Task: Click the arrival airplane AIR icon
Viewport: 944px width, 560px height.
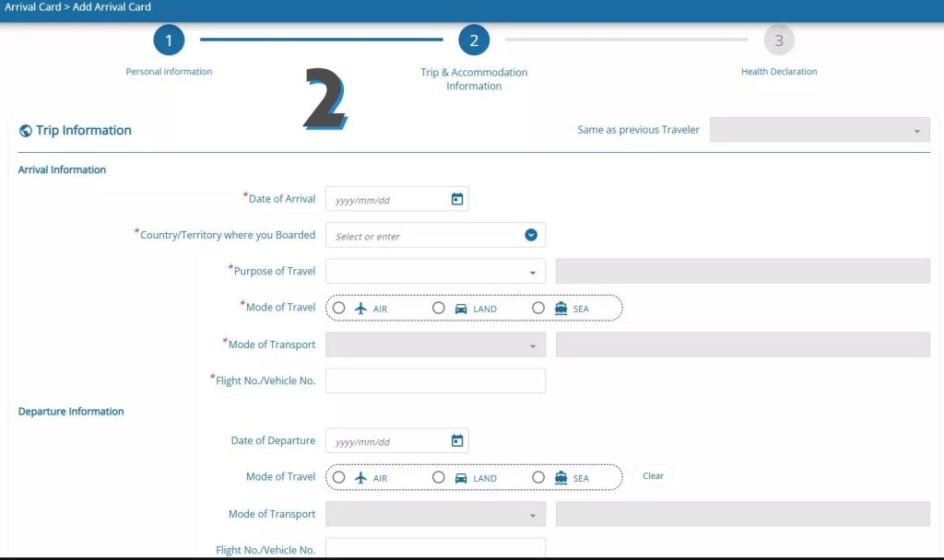Action: [361, 309]
